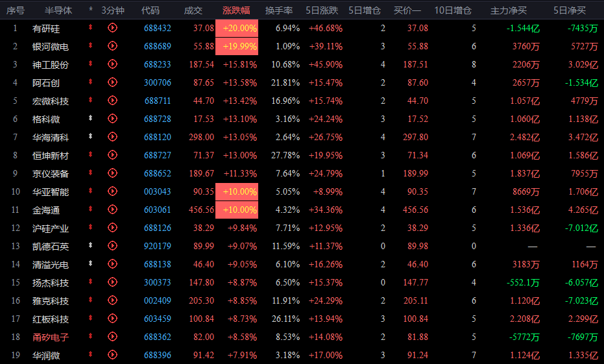Screen dimensions: 604x364
Task: Click the highlighted +20.00% cell for 有研硅
Action: [x=237, y=28]
